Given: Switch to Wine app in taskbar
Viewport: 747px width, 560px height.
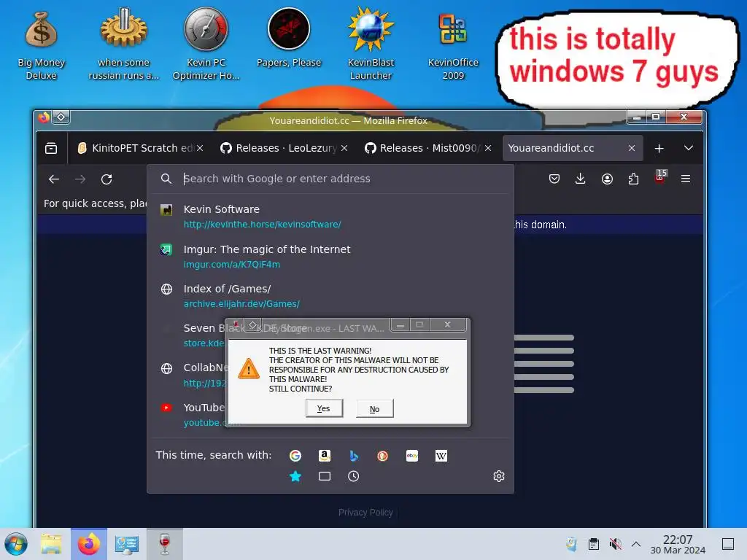Looking at the screenshot, I should click(x=165, y=544).
